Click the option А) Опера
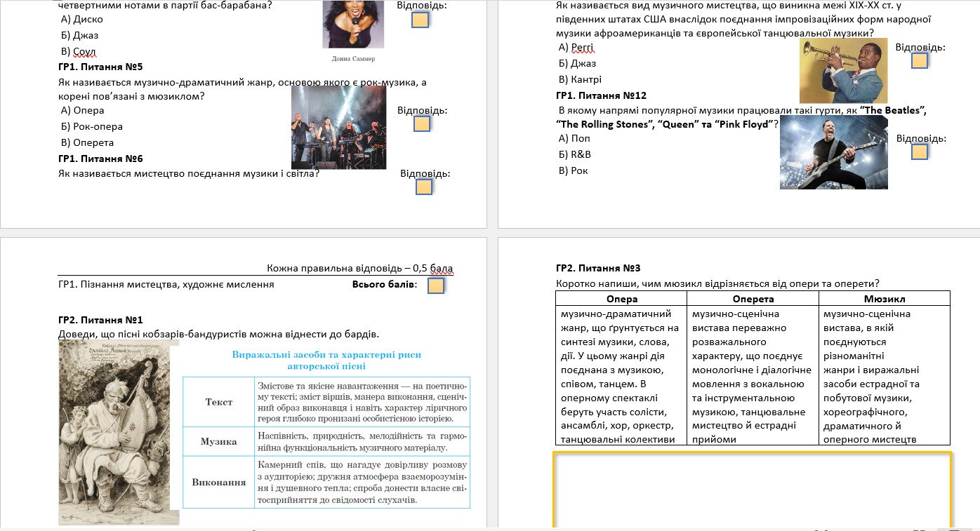Screen dimensions: 980x531 point(83,110)
